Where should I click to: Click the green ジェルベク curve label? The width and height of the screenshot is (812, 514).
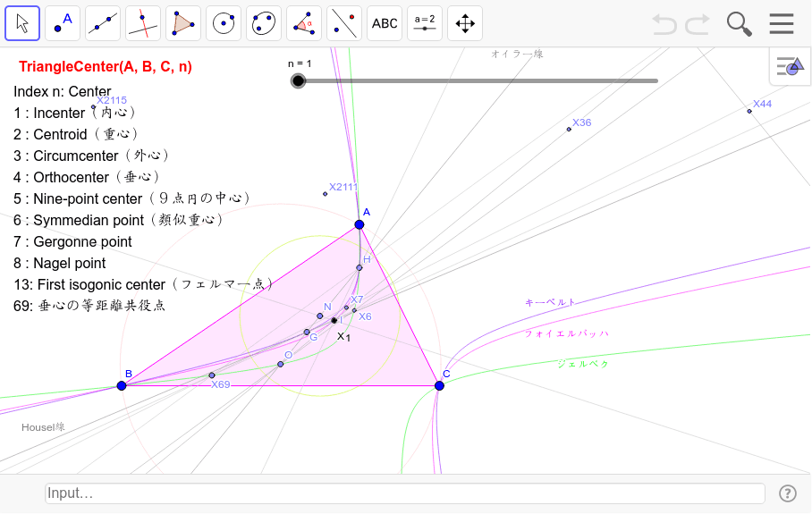[583, 364]
